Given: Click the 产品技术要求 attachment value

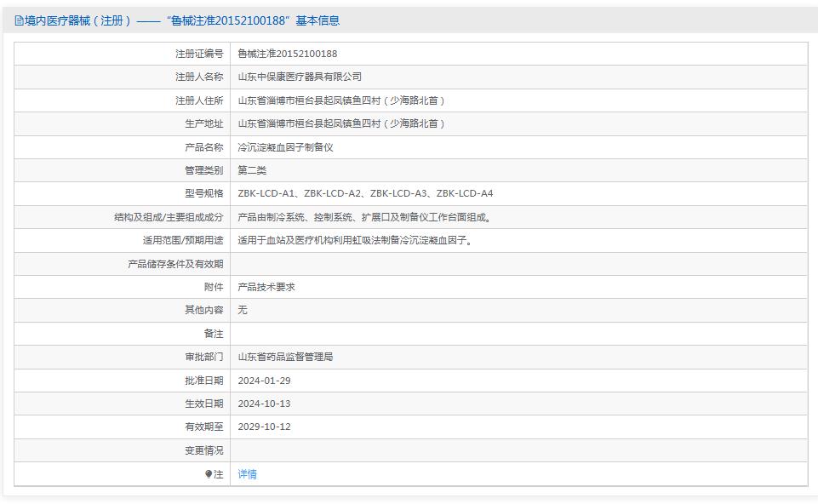Looking at the screenshot, I should (266, 287).
